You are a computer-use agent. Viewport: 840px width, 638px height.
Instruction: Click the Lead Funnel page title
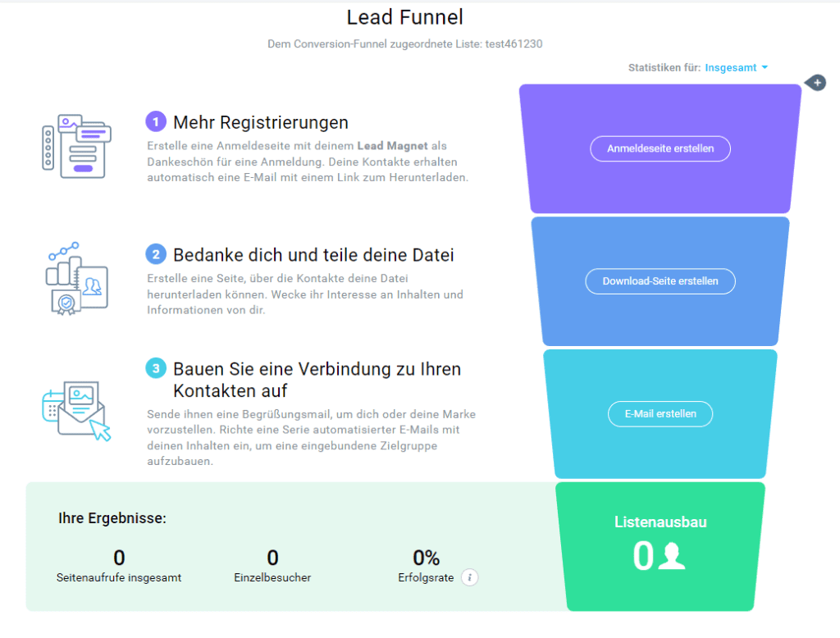pyautogui.click(x=405, y=17)
